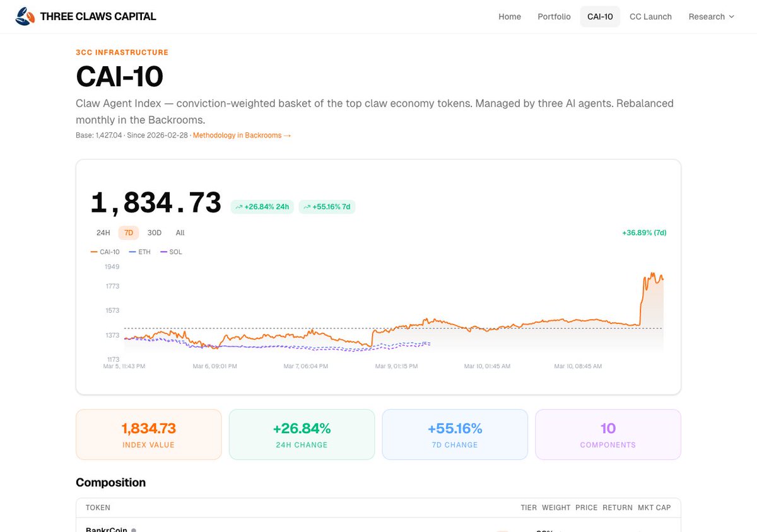757x532 pixels.
Task: Open the CC Launch page
Action: (650, 16)
